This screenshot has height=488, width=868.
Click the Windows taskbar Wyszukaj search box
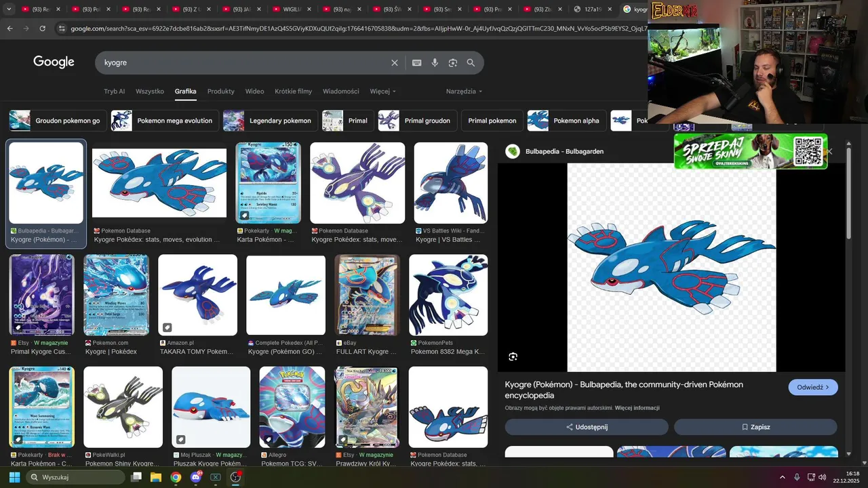(77, 477)
